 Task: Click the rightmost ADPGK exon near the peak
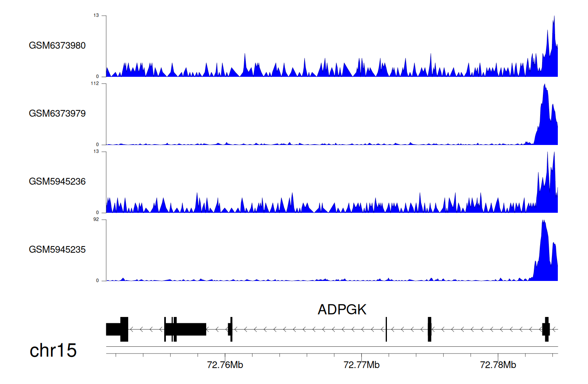pyautogui.click(x=546, y=329)
